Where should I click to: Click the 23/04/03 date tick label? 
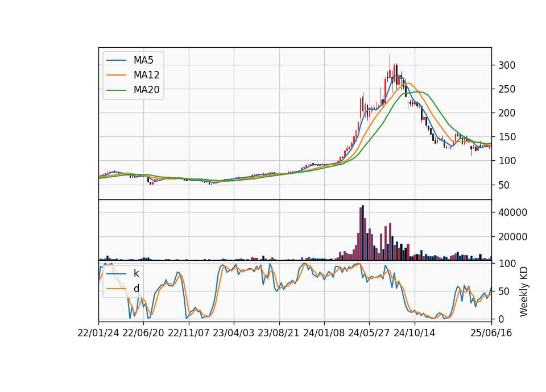point(234,333)
